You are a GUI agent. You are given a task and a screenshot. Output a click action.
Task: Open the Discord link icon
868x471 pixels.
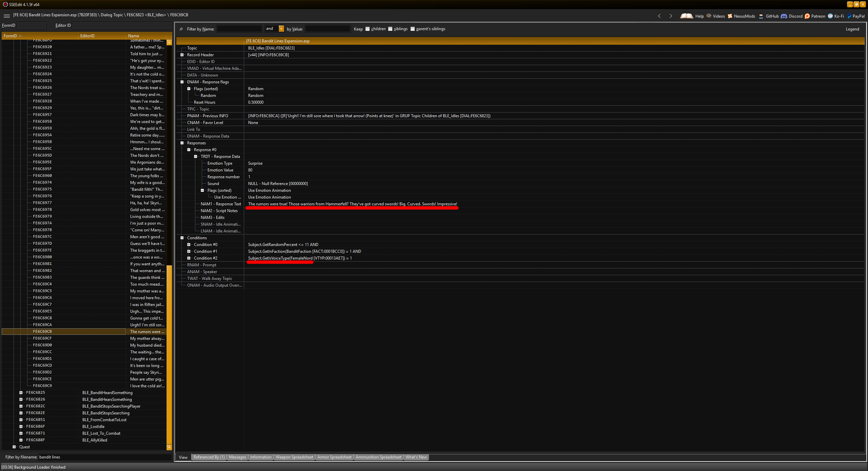[x=784, y=16]
